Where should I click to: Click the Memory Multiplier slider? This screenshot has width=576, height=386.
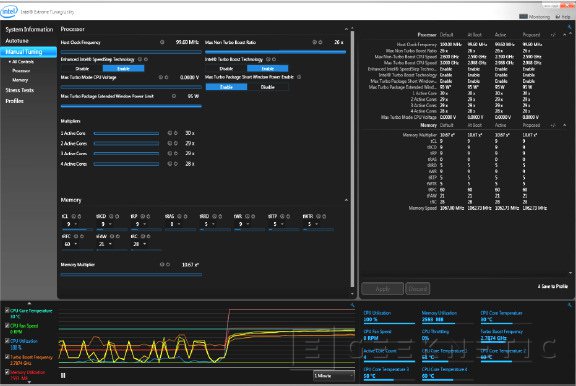tap(131, 274)
